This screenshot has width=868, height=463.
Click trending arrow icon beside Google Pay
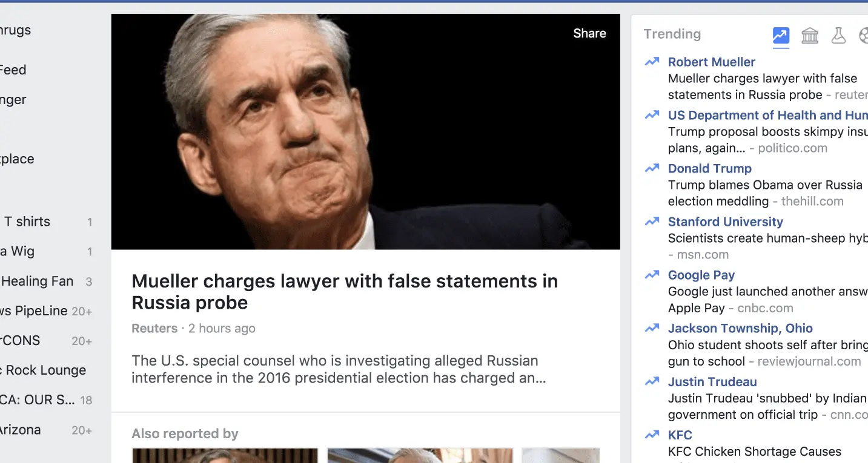coord(652,275)
